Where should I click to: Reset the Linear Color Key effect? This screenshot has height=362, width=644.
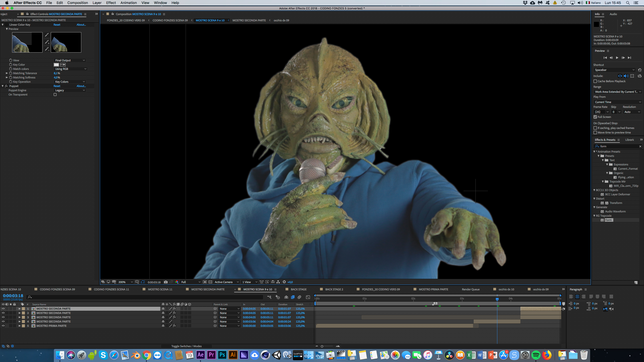(57, 25)
